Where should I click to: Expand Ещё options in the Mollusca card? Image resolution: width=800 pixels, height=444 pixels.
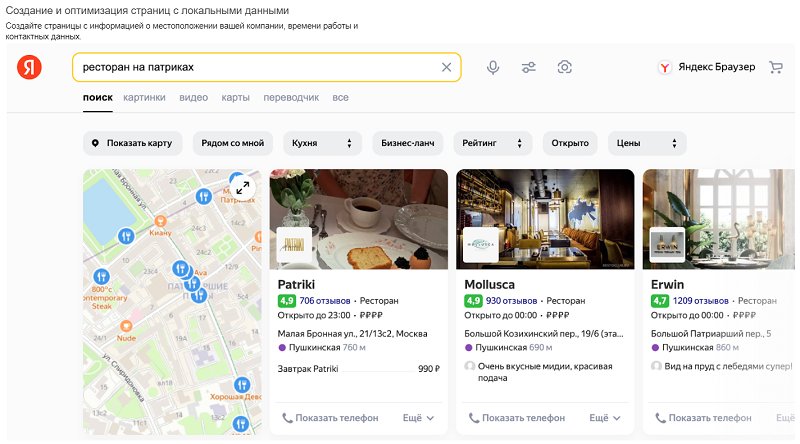pos(605,418)
